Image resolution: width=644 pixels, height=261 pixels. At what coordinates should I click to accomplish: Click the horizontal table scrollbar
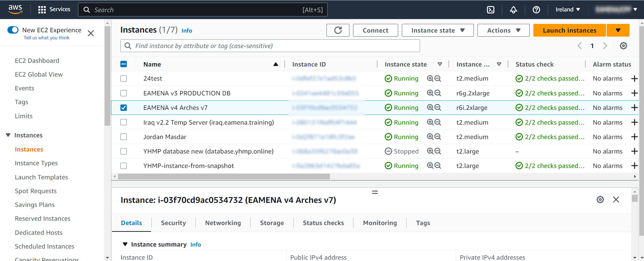point(224,176)
